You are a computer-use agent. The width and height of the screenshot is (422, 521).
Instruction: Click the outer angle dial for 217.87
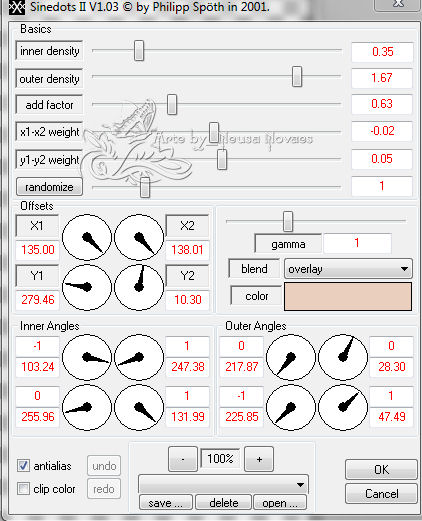(291, 357)
